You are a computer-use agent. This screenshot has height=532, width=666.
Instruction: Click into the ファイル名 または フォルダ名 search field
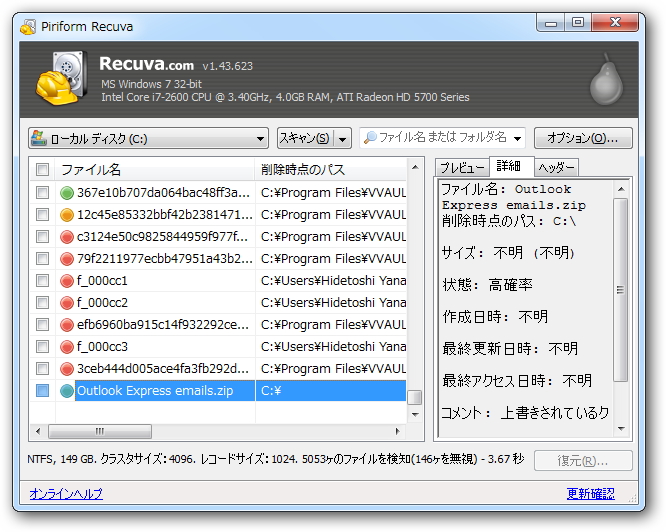click(x=443, y=138)
